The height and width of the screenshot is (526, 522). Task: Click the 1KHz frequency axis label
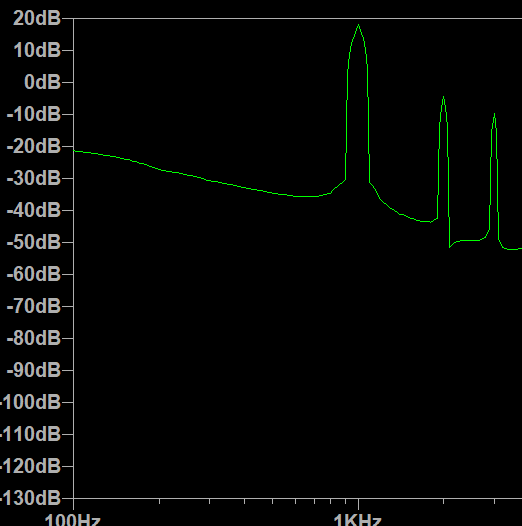(x=358, y=520)
